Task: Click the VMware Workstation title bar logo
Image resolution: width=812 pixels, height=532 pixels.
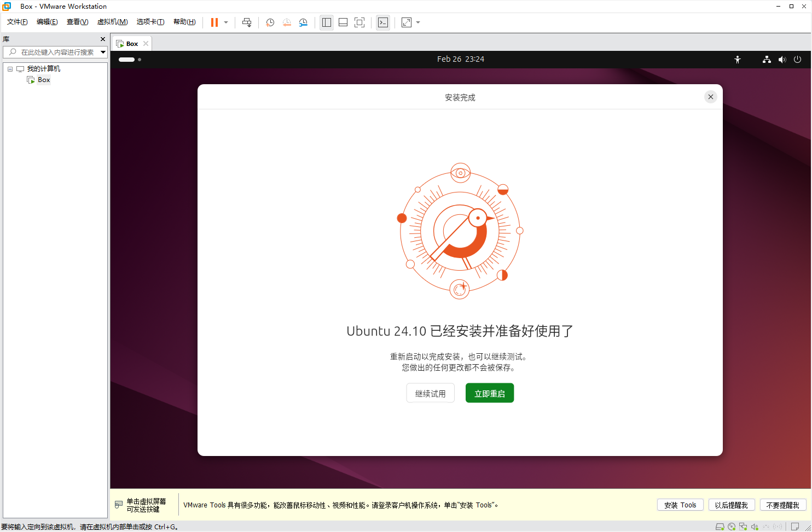Action: pyautogui.click(x=7, y=7)
